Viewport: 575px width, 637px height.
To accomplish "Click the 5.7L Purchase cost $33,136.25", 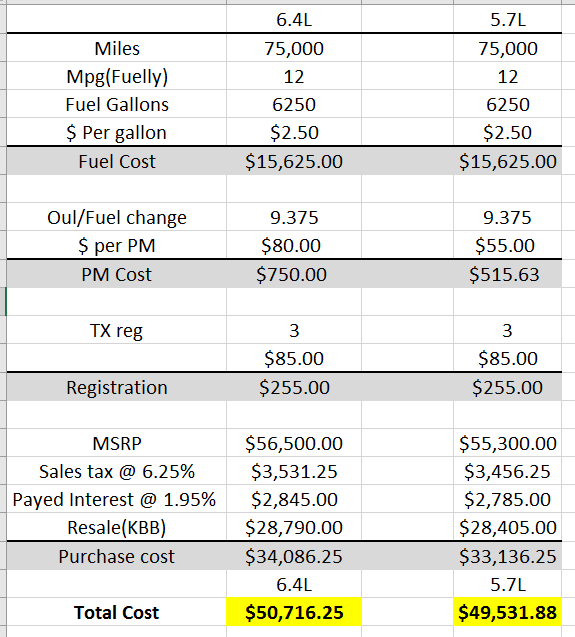I will pyautogui.click(x=508, y=556).
